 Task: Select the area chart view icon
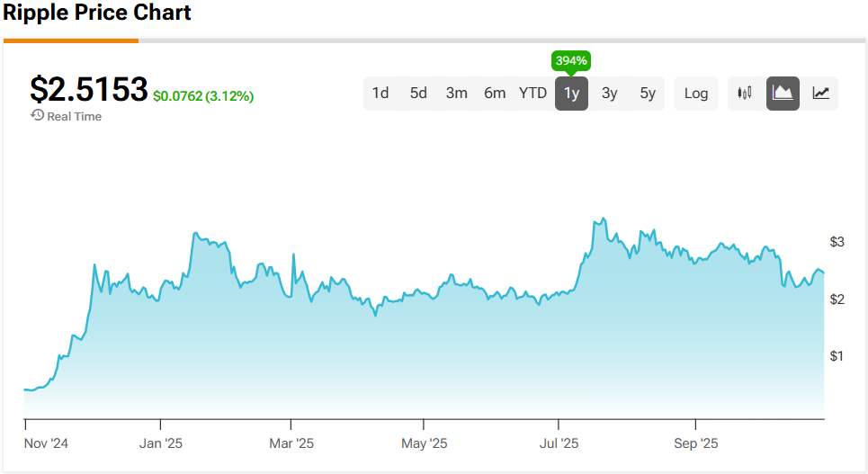(783, 93)
